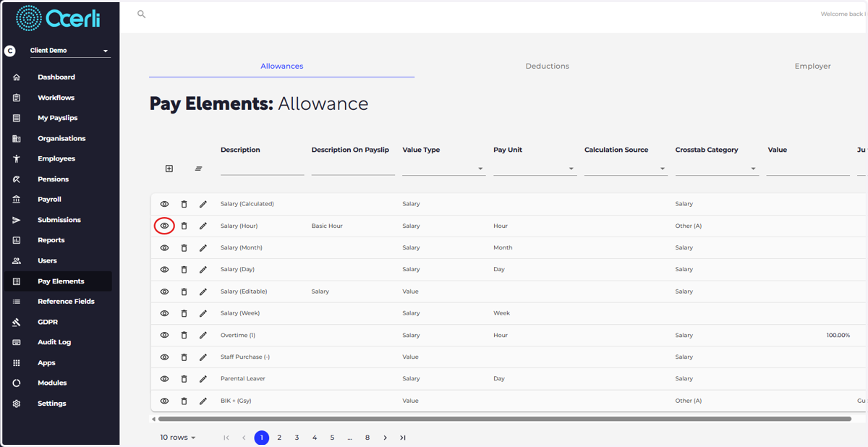Edit the Overtime (1) element
Image resolution: width=868 pixels, height=447 pixels.
[x=203, y=335]
